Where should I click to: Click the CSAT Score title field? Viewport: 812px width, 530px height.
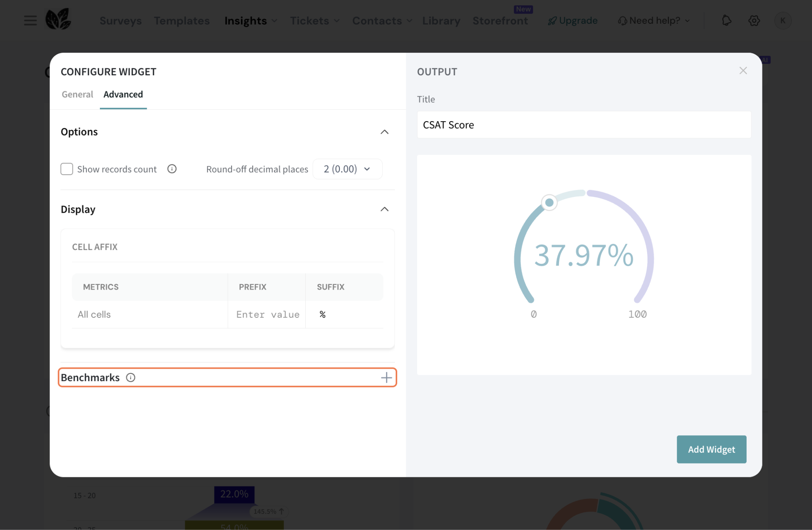[x=584, y=125]
